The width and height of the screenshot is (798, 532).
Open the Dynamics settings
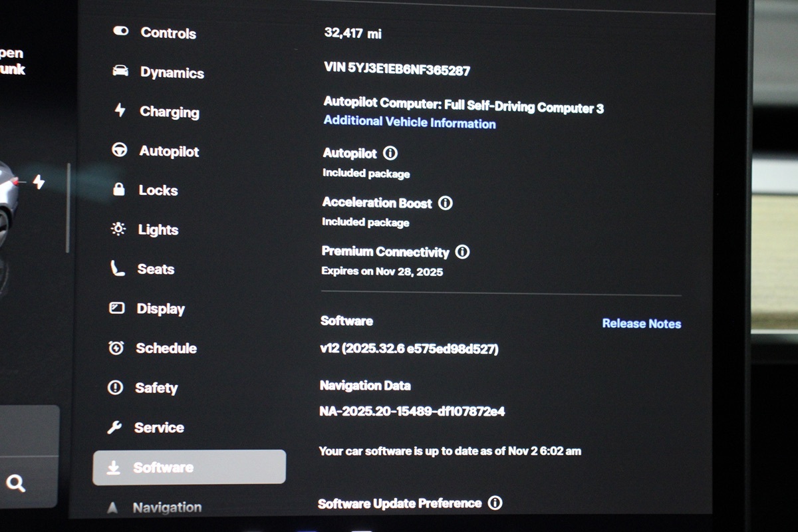(171, 72)
